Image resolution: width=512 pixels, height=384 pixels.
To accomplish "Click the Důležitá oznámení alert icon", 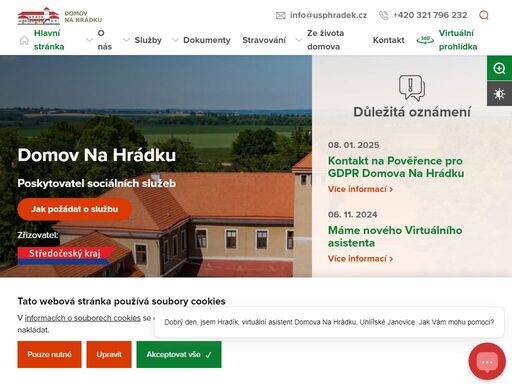I will pyautogui.click(x=412, y=88).
